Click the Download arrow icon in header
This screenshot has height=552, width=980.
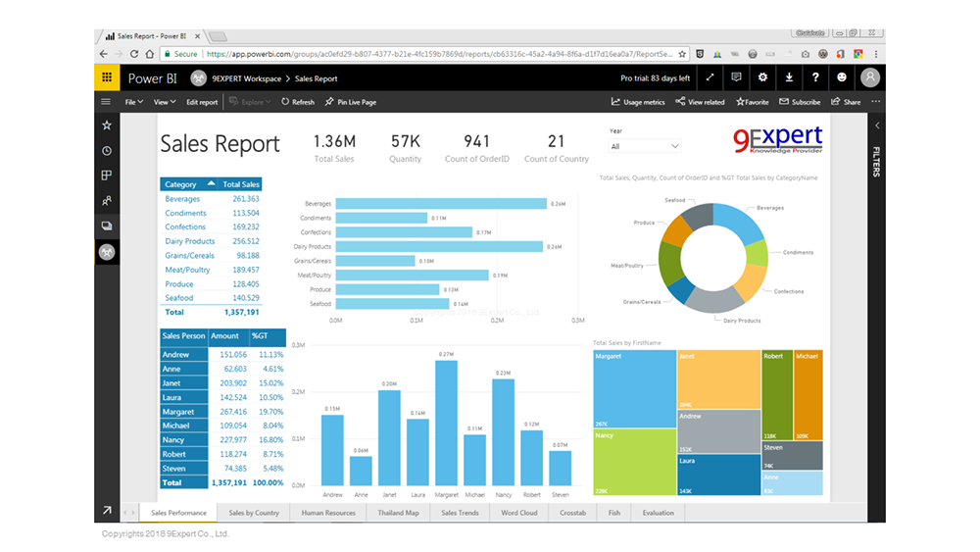[x=789, y=78]
